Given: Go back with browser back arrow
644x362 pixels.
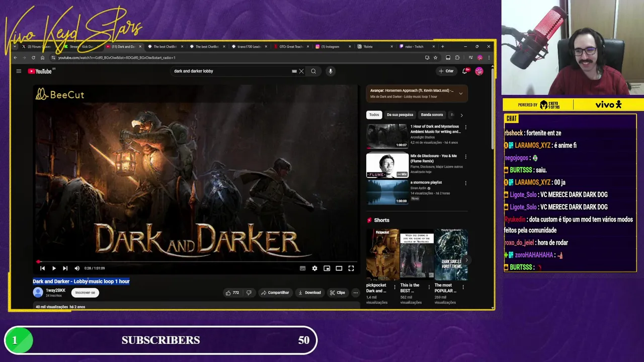Looking at the screenshot, I should (x=15, y=58).
